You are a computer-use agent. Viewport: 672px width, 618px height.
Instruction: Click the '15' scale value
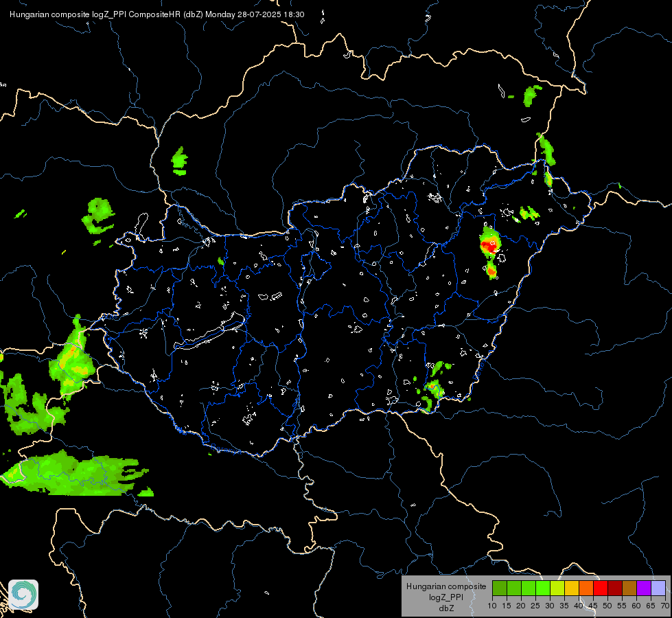click(x=507, y=606)
